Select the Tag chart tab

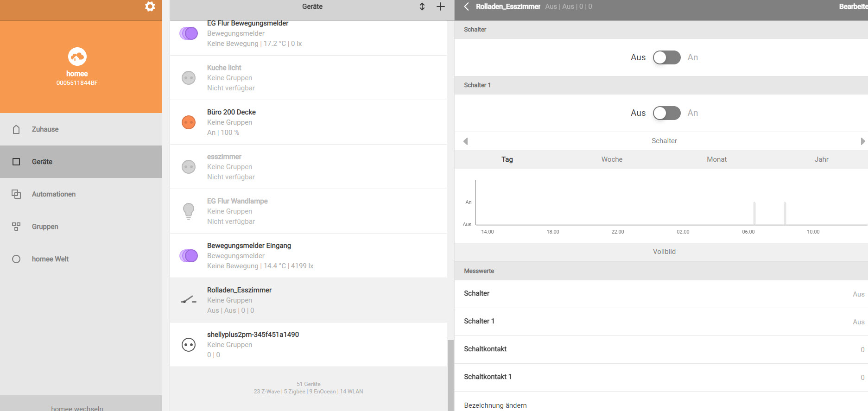point(507,159)
